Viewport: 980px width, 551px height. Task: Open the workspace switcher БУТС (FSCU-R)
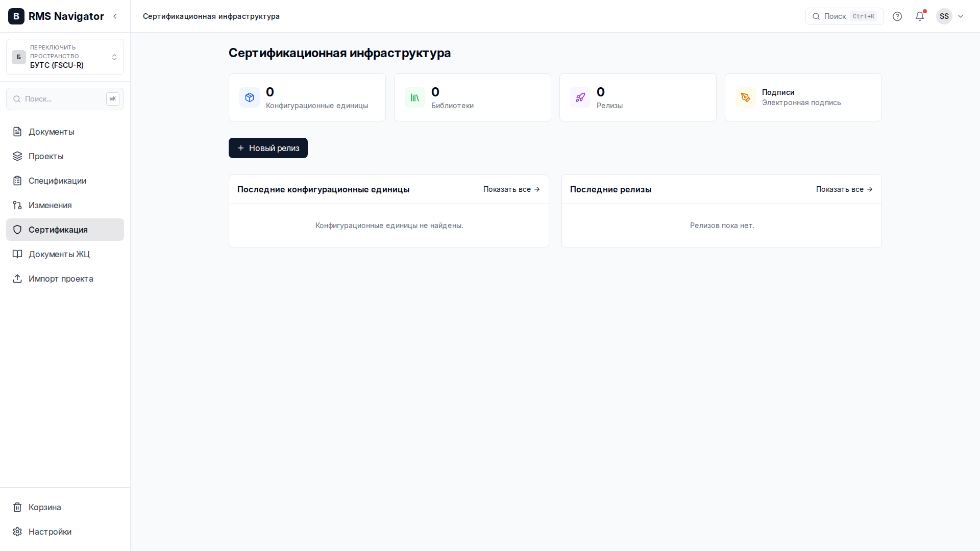tap(65, 57)
